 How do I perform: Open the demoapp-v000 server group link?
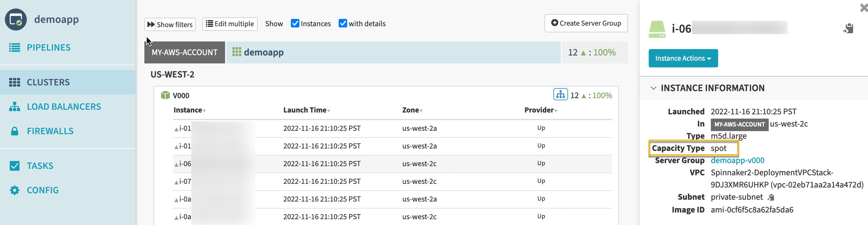pyautogui.click(x=737, y=160)
